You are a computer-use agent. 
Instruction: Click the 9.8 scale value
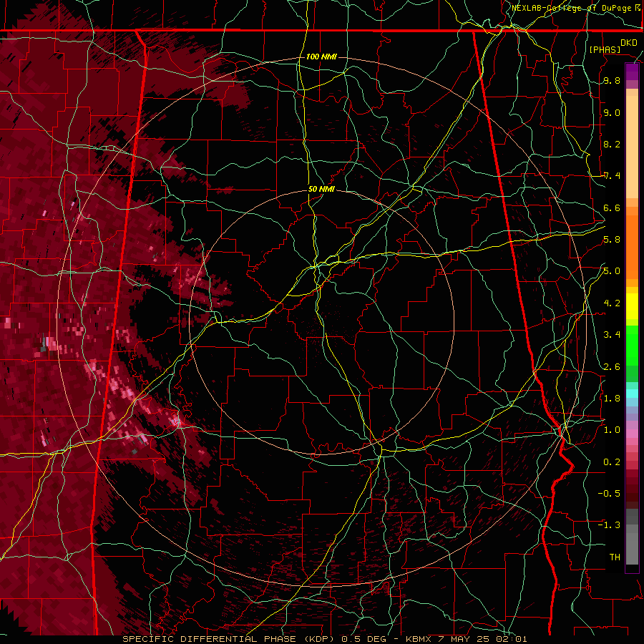pos(612,81)
